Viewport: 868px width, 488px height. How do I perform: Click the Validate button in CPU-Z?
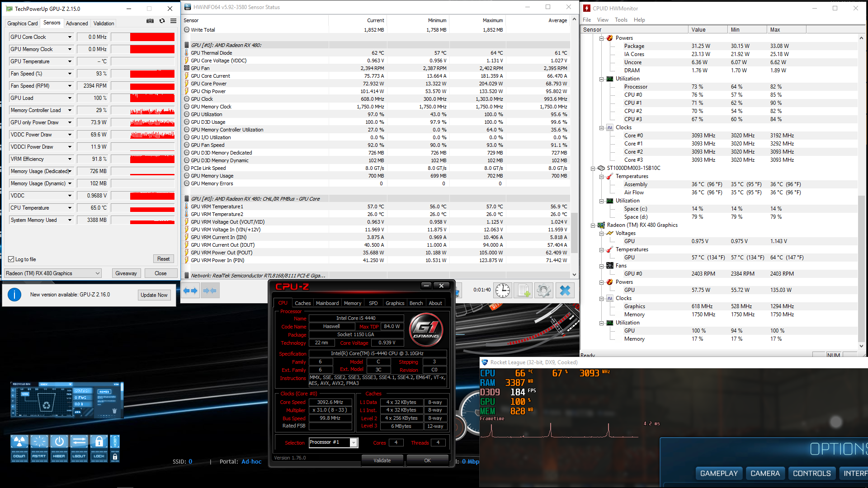(382, 460)
